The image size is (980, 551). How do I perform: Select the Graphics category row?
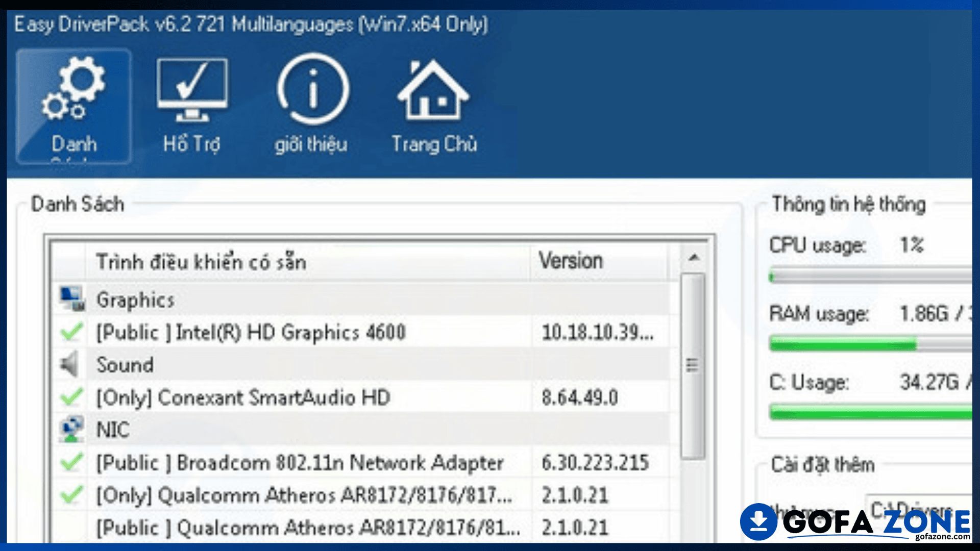(x=361, y=299)
